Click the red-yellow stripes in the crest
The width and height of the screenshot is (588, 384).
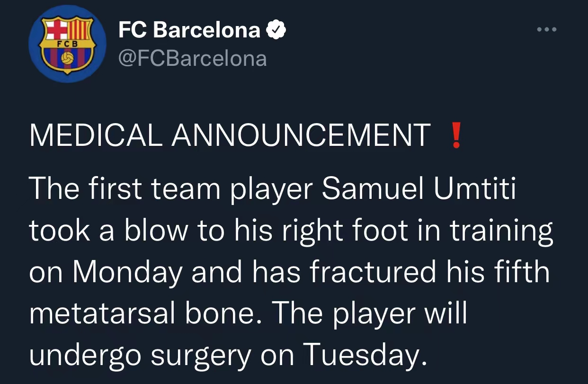[79, 29]
